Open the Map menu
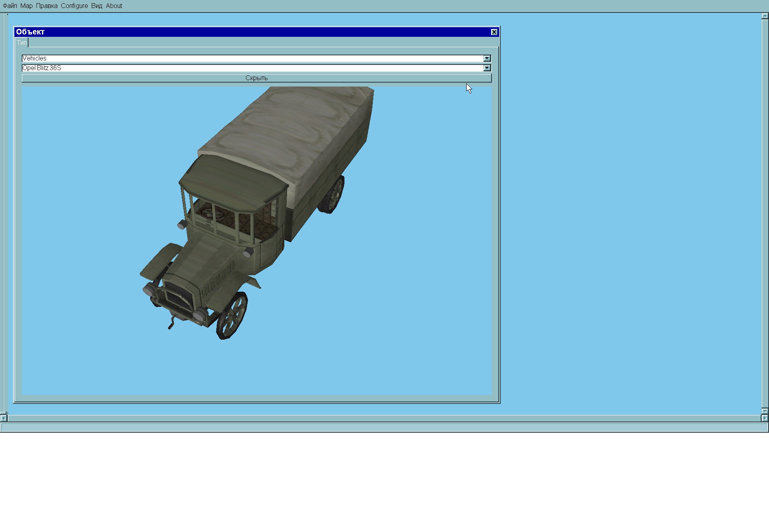The image size is (769, 532). [x=26, y=6]
